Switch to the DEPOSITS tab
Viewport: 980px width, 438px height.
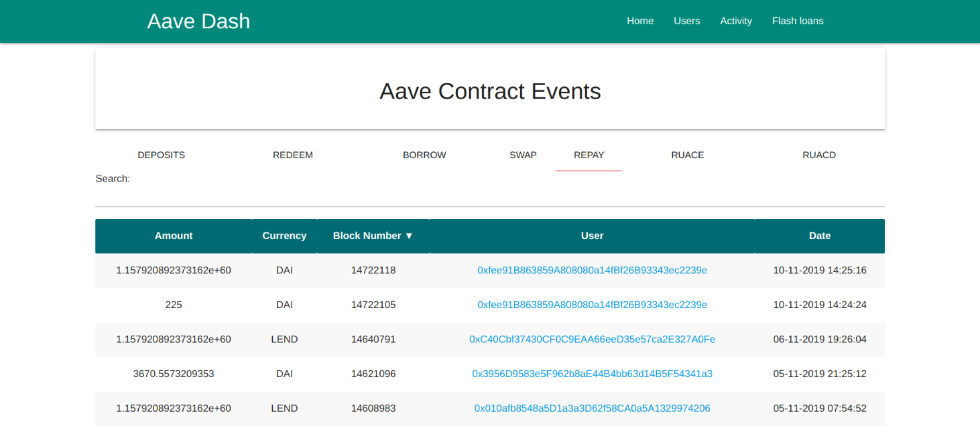pos(161,155)
